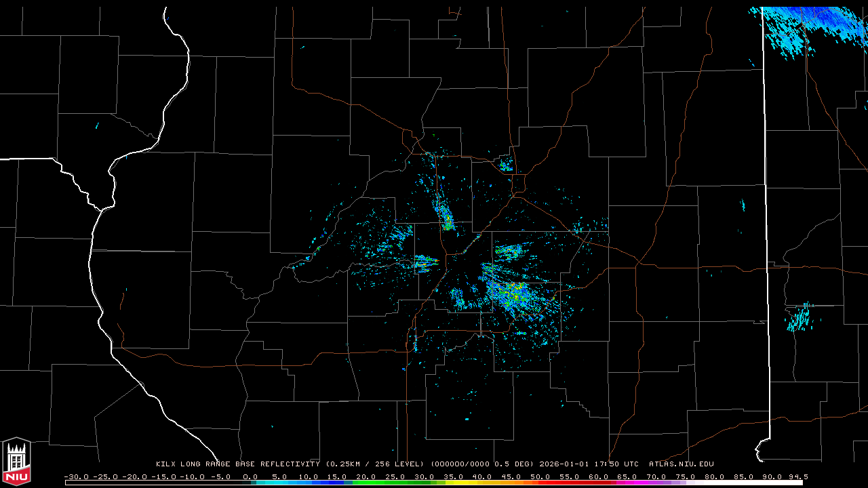
Task: Click the NIU castle logo
Action: click(x=16, y=462)
